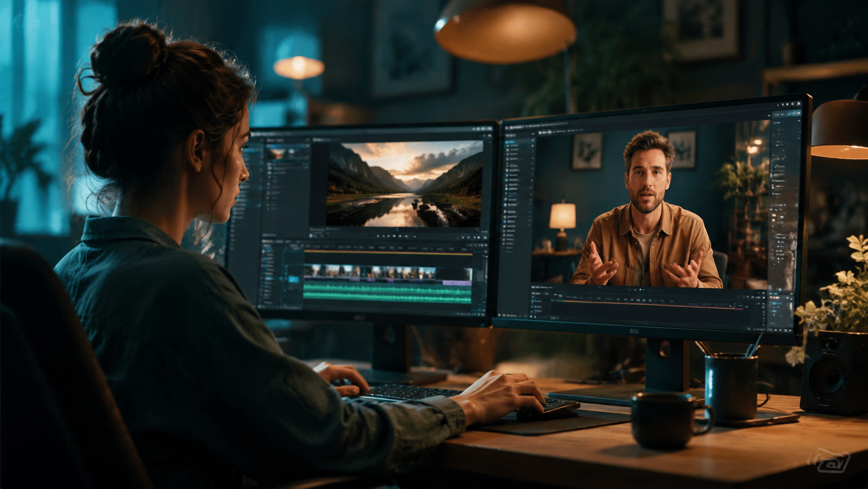The height and width of the screenshot is (489, 868).
Task: Click the highlighted blue track header block
Action: (x=293, y=280)
